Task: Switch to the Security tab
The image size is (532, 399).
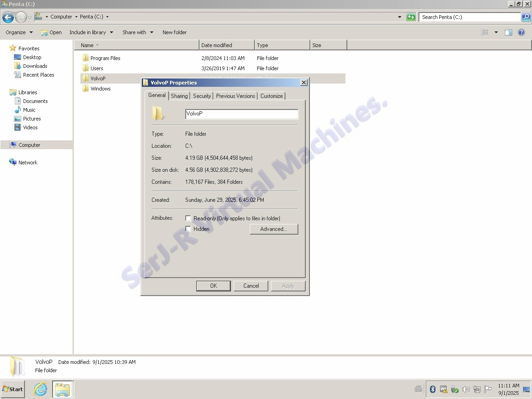Action: coord(202,96)
